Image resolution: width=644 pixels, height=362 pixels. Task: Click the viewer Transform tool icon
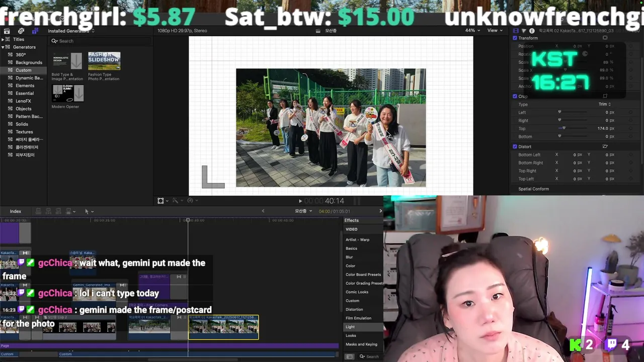pos(160,201)
